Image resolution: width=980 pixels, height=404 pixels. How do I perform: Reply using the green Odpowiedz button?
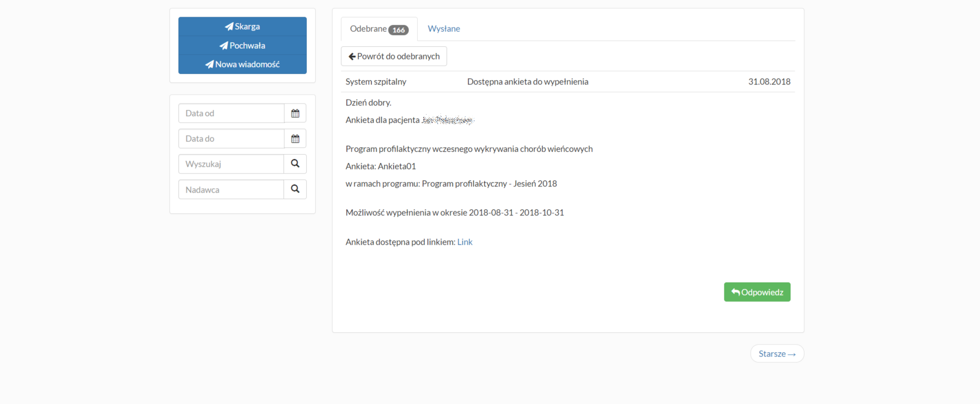tap(757, 292)
